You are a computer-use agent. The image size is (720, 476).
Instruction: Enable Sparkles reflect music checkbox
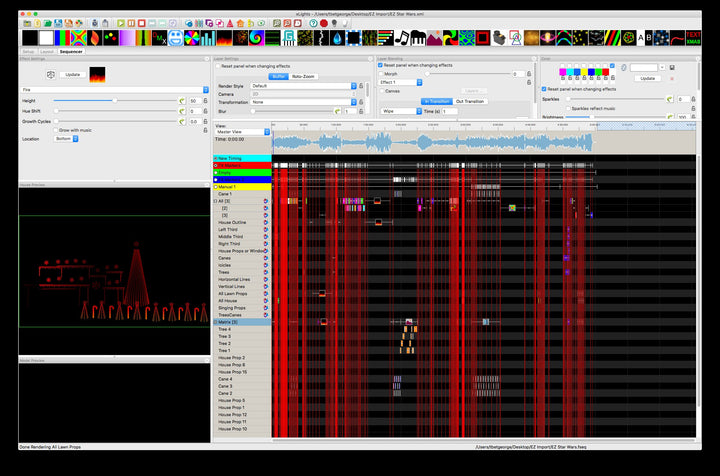coord(566,108)
